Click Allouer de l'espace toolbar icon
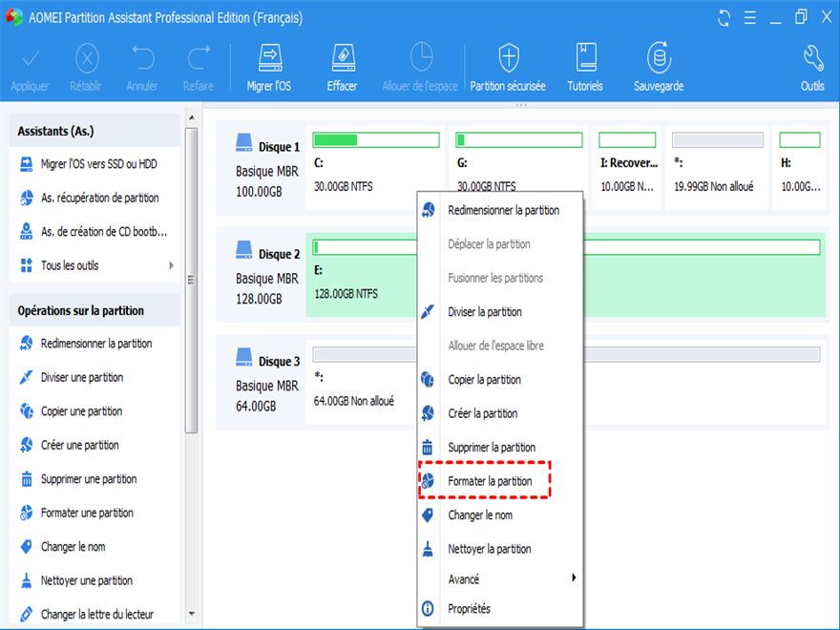 (421, 56)
